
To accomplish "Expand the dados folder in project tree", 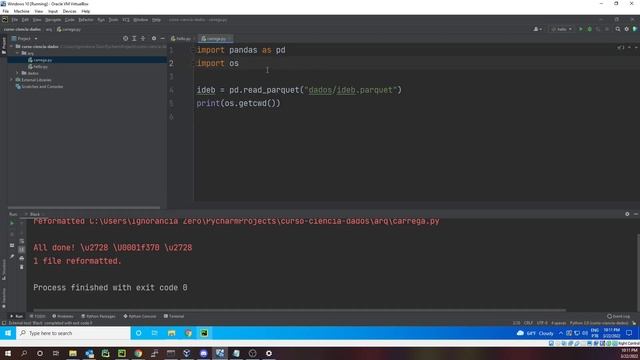I will pyautogui.click(x=18, y=73).
